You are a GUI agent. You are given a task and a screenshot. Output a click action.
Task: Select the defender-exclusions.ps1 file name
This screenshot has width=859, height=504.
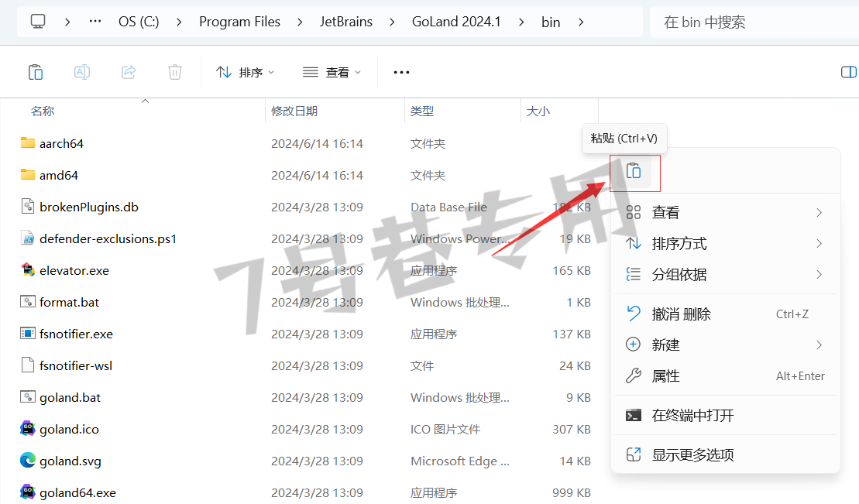tap(108, 239)
